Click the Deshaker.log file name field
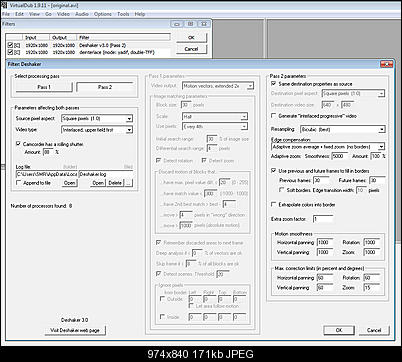 click(x=106, y=174)
